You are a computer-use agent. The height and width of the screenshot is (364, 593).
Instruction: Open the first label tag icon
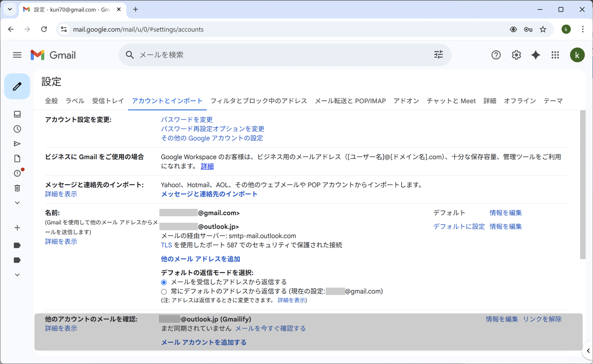tap(17, 245)
